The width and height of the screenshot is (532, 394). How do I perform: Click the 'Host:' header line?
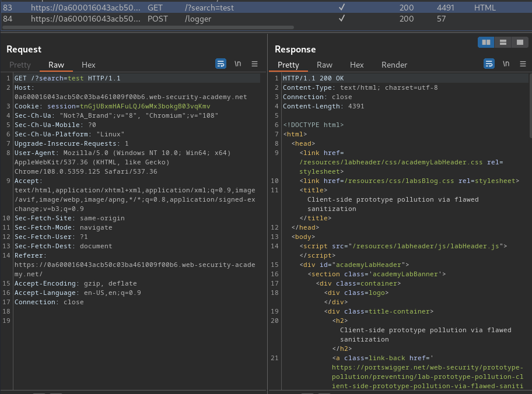[x=131, y=92]
